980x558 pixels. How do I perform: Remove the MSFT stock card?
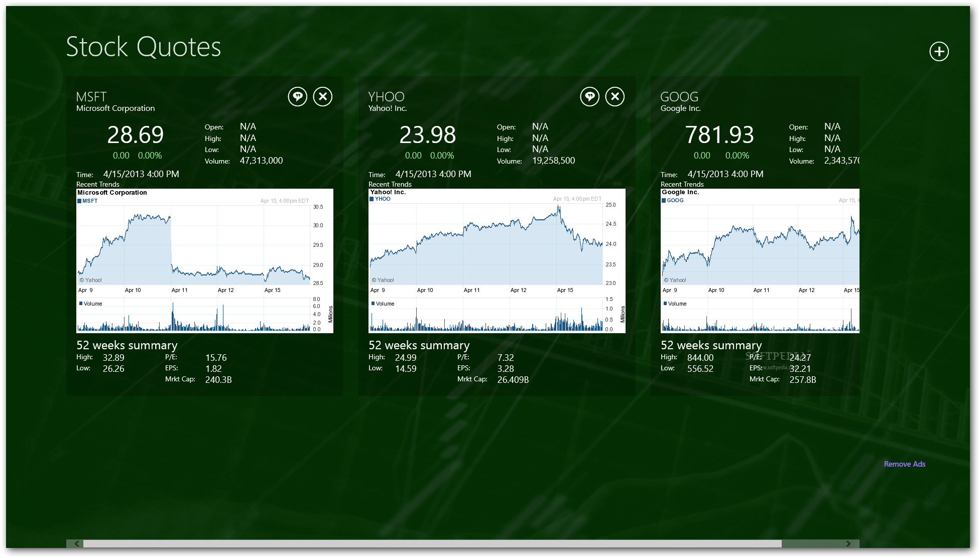coord(323,96)
